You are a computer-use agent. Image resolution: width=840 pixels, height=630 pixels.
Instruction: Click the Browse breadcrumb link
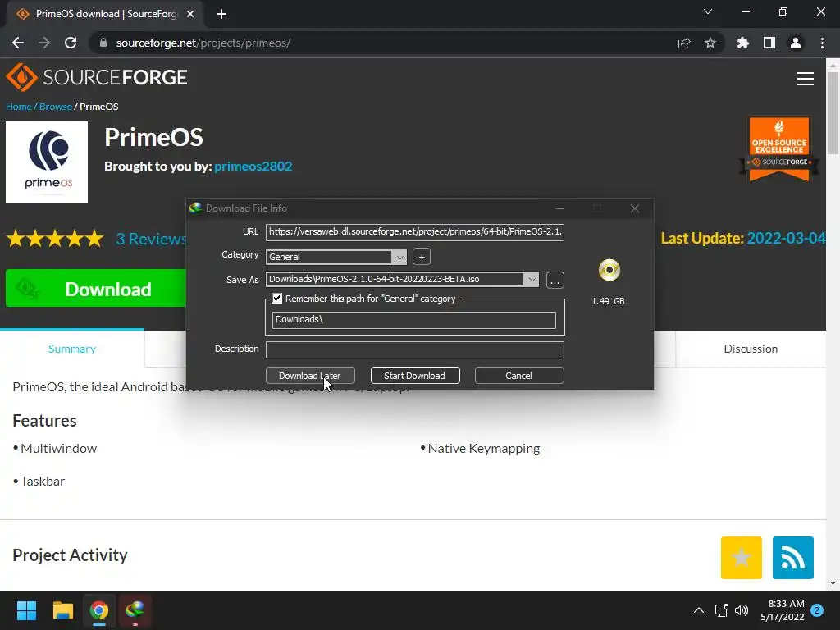click(x=56, y=107)
